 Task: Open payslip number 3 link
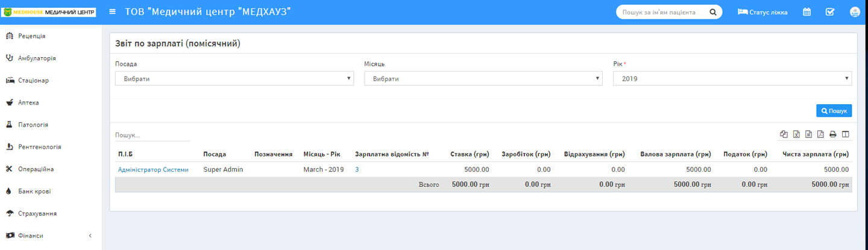[357, 170]
